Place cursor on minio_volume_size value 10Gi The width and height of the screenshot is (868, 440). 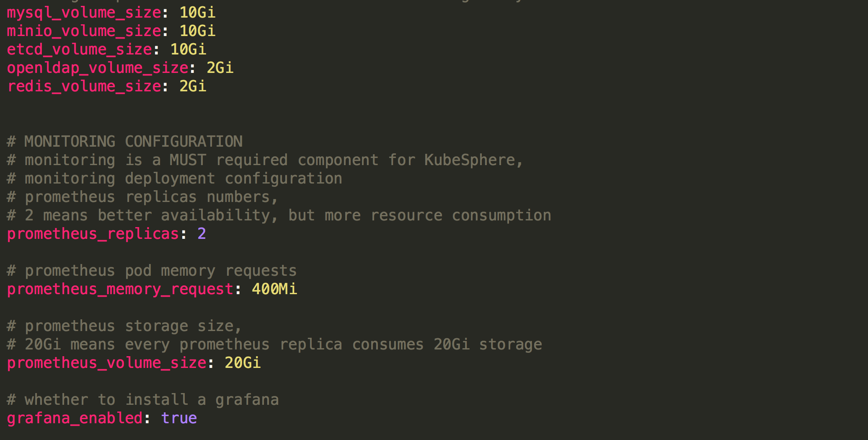click(x=197, y=31)
